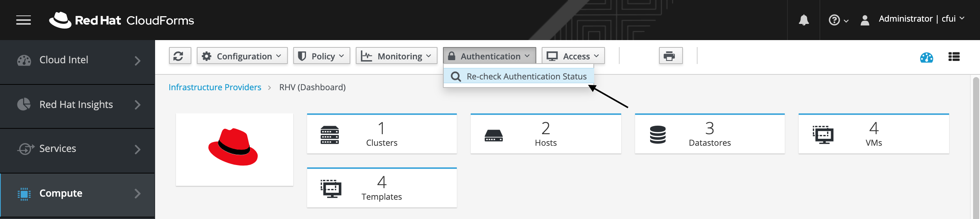Expand the Compute chevron

point(137,193)
